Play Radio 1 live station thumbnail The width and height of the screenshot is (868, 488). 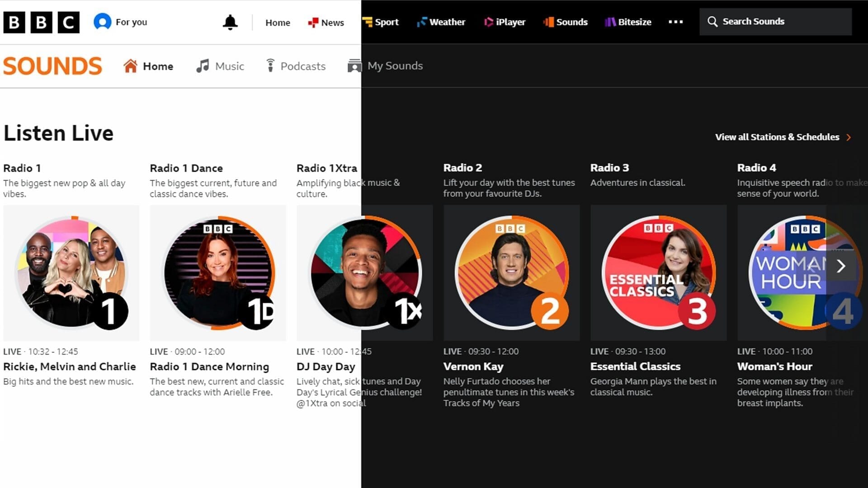point(71,272)
